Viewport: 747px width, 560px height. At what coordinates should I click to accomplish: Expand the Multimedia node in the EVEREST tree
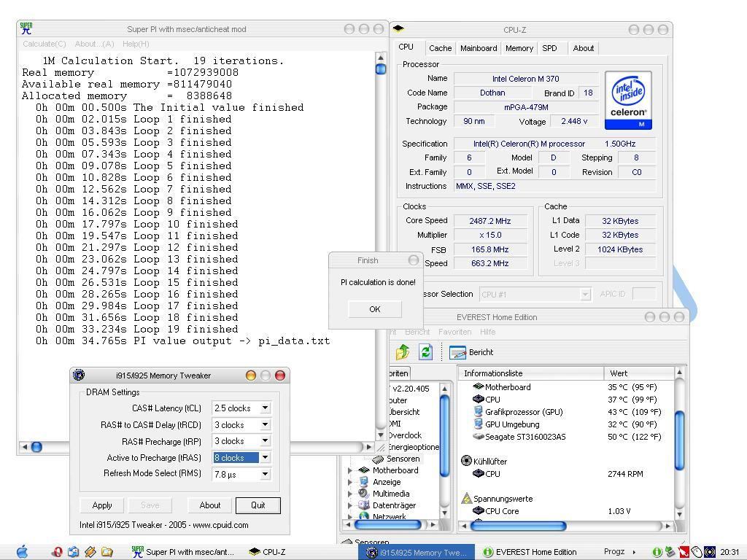(350, 494)
